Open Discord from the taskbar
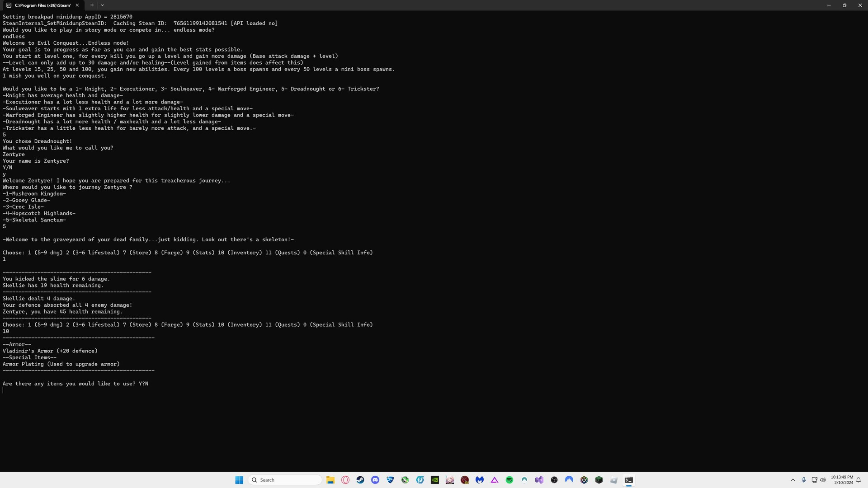The image size is (868, 488). (375, 480)
